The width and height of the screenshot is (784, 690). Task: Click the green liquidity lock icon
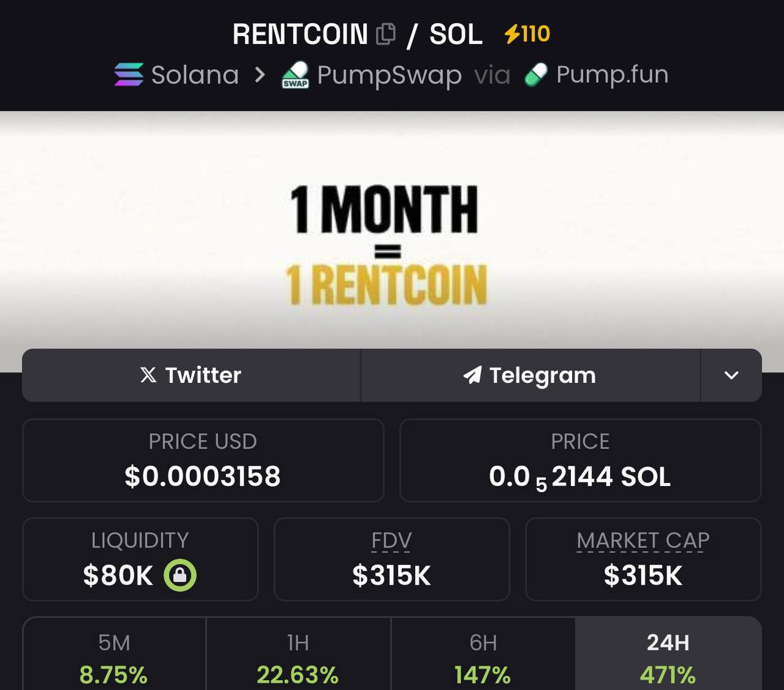tap(180, 575)
